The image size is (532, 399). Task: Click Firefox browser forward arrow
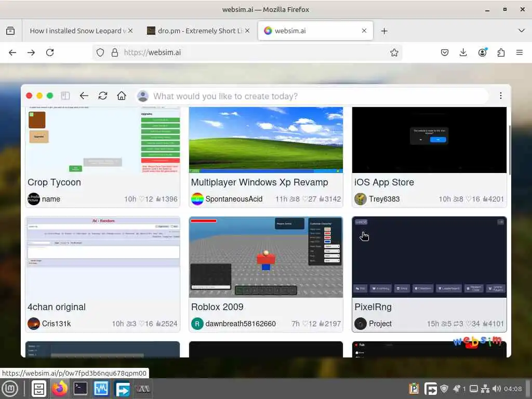tap(31, 52)
